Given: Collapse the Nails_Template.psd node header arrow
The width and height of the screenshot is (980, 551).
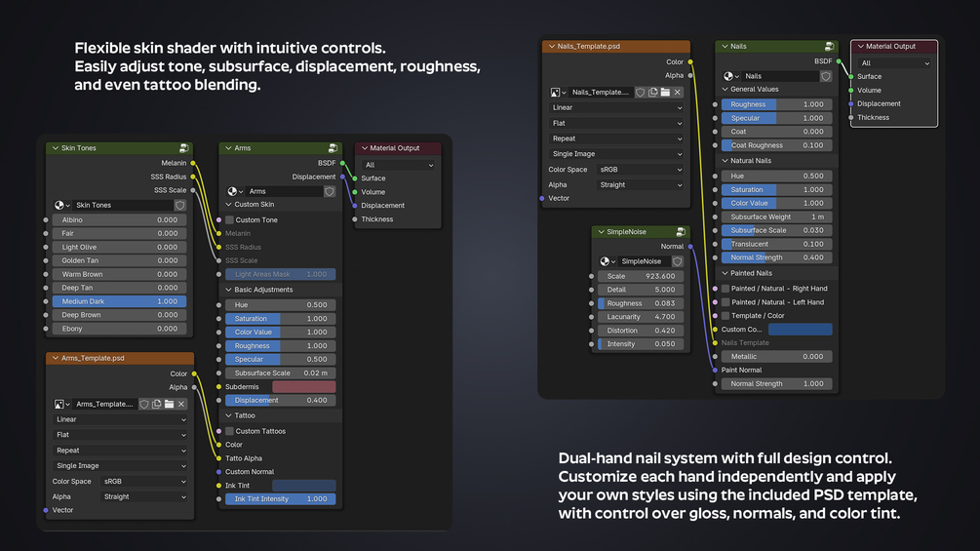Looking at the screenshot, I should pyautogui.click(x=551, y=46).
